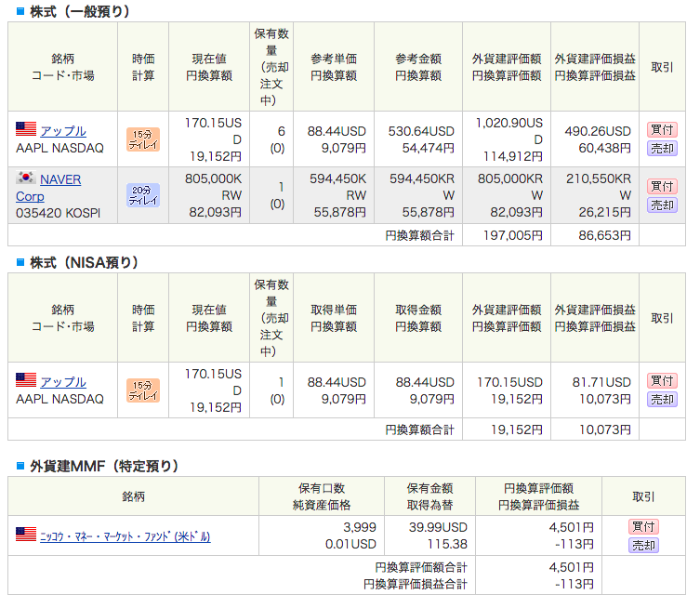Select 594,450KRW reference amount cell
Viewport: 700px width, 608px height.
pyautogui.click(x=422, y=187)
